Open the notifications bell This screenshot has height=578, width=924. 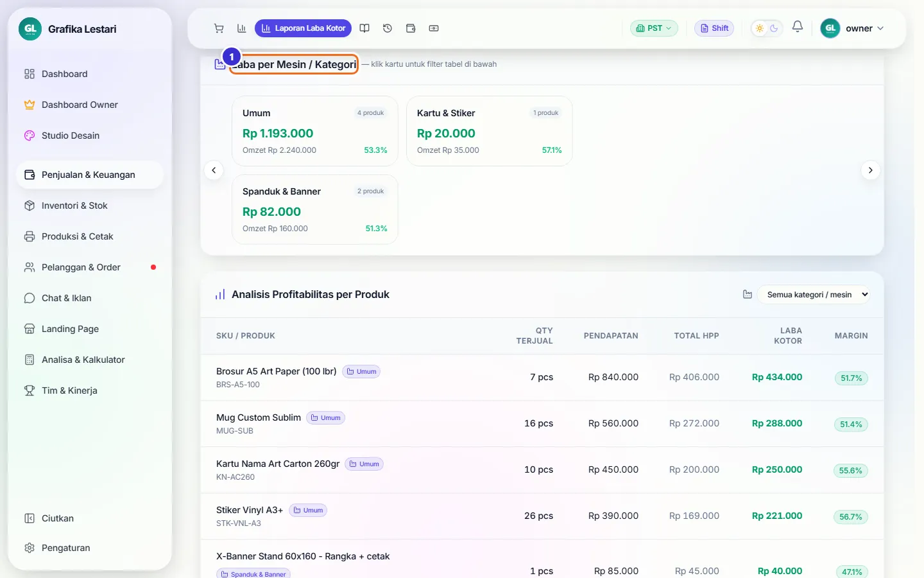pos(798,27)
